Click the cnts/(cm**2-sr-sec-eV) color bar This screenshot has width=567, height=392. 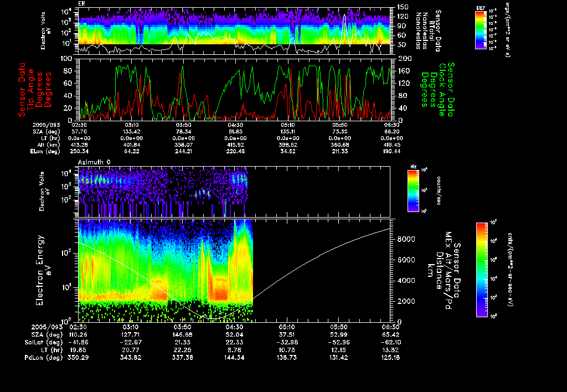tap(482, 270)
